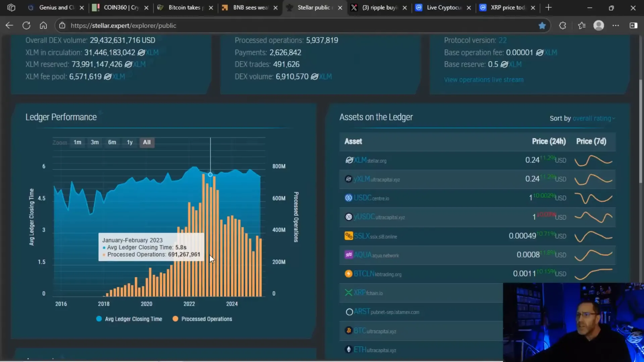The image size is (644, 362).
Task: Set chart zoom to 1y
Action: [129, 142]
